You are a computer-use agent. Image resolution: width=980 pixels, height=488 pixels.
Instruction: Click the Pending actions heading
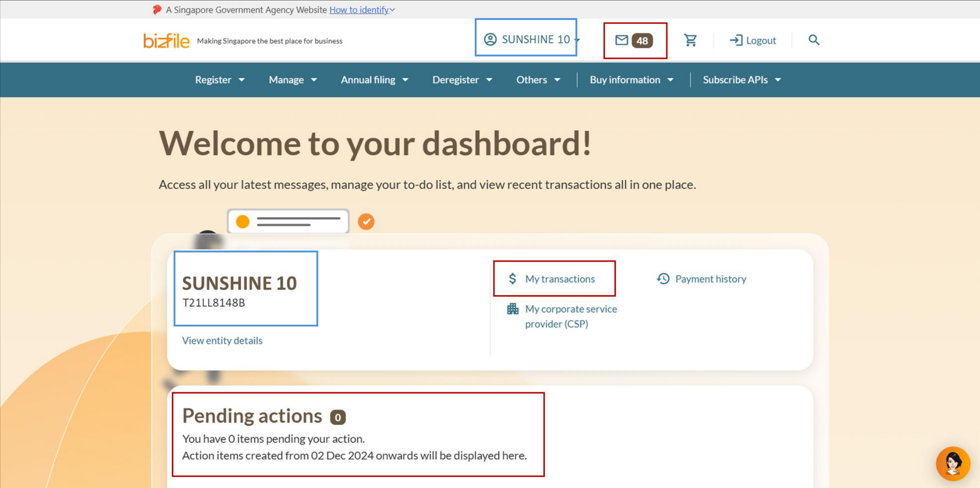point(252,416)
